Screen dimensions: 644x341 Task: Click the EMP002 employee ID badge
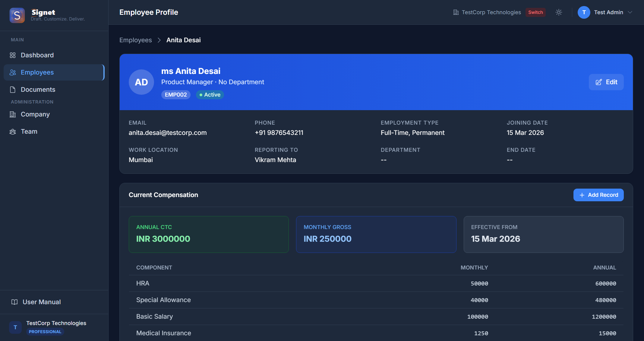click(x=176, y=95)
